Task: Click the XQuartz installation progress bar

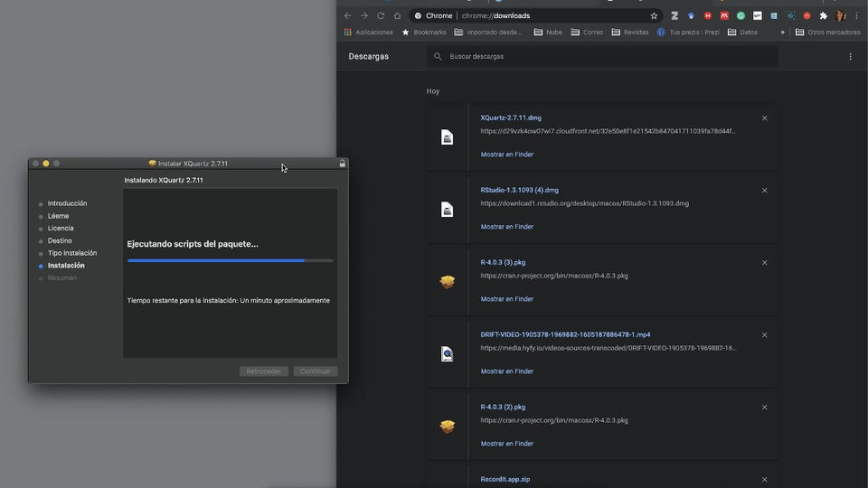Action: click(230, 260)
